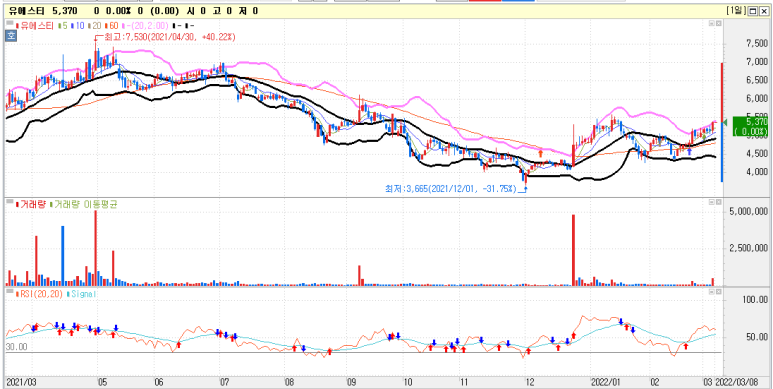Screen dimensions: 773x389
Task: Maximize the chart window
Action: point(754,11)
